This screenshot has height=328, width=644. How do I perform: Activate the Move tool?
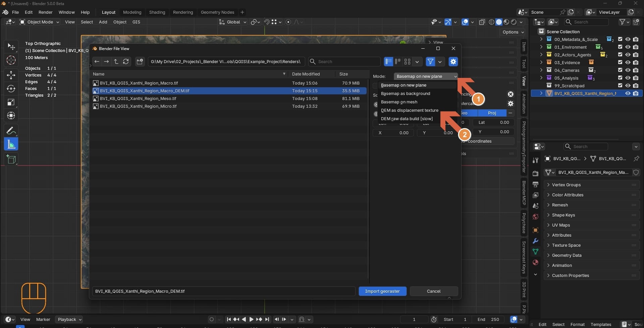coord(11,75)
